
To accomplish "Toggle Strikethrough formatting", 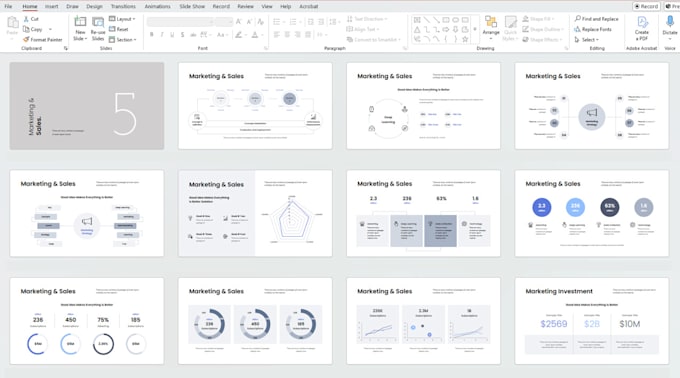I will [x=193, y=35].
